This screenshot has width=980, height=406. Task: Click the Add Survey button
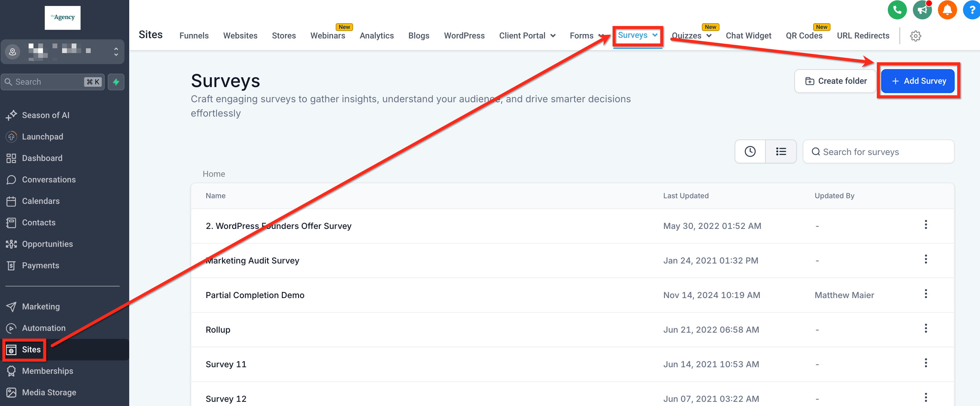pos(918,81)
